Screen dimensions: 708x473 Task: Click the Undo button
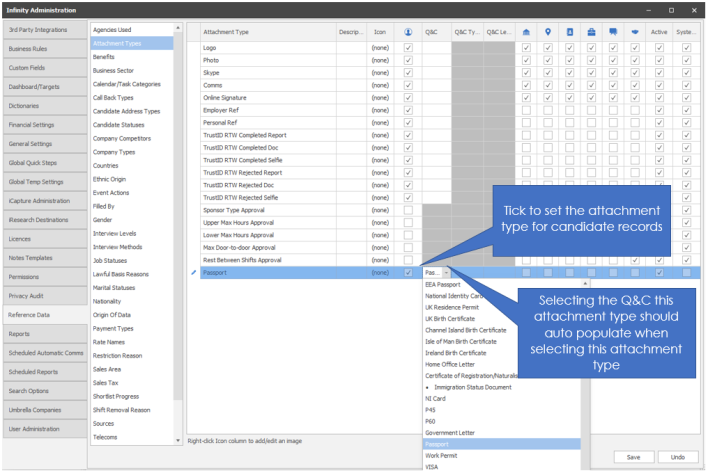pos(677,457)
